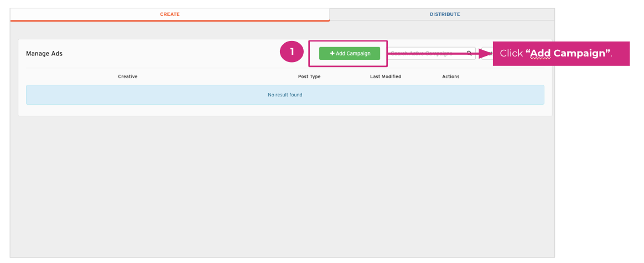Viewport: 644px width, 263px height.
Task: Sort by the Creative column header
Action: (x=127, y=76)
